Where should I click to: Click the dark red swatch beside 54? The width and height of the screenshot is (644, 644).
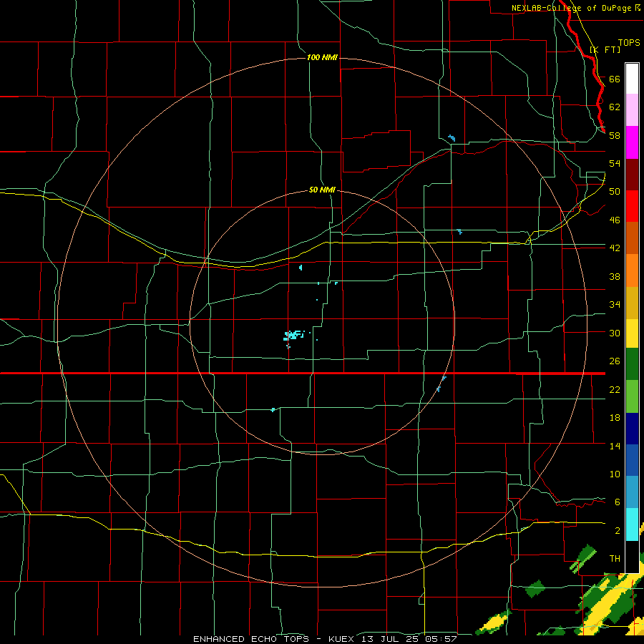(x=632, y=175)
